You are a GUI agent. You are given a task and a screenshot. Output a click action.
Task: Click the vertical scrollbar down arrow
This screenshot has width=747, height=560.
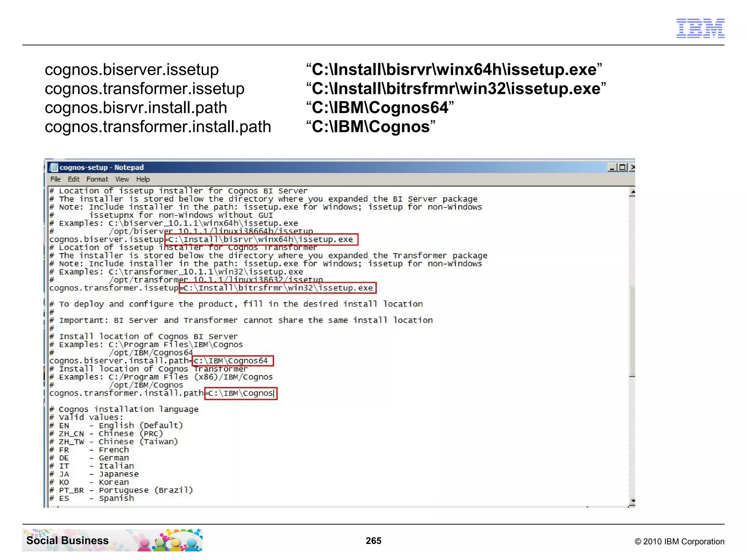(632, 501)
